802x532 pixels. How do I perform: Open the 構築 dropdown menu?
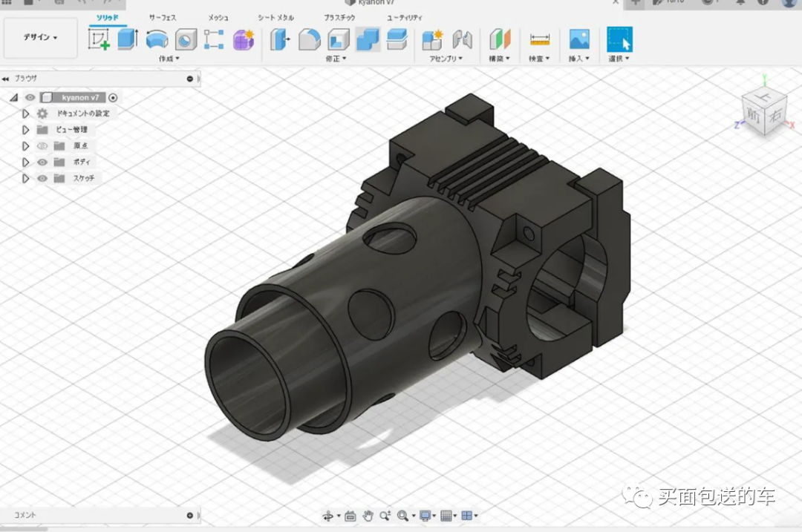click(499, 59)
